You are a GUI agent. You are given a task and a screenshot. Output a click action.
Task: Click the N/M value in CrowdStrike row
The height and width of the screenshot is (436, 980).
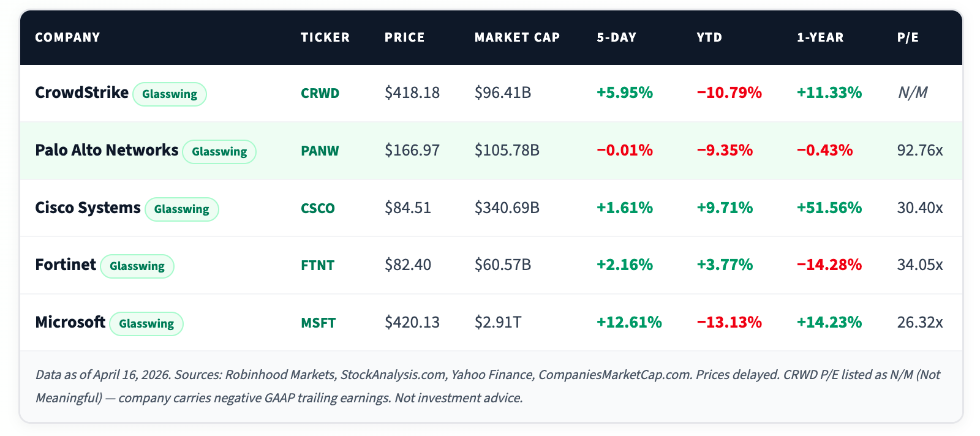[912, 93]
